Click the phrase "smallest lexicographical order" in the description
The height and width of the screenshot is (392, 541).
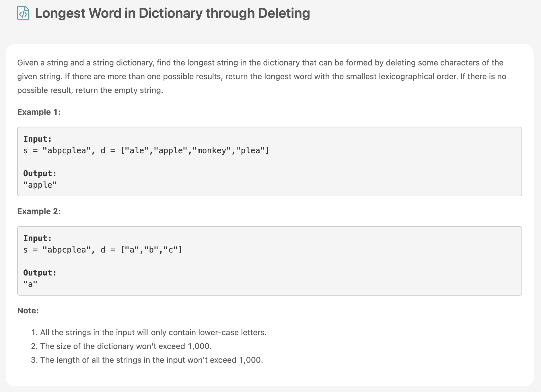pyautogui.click(x=402, y=76)
